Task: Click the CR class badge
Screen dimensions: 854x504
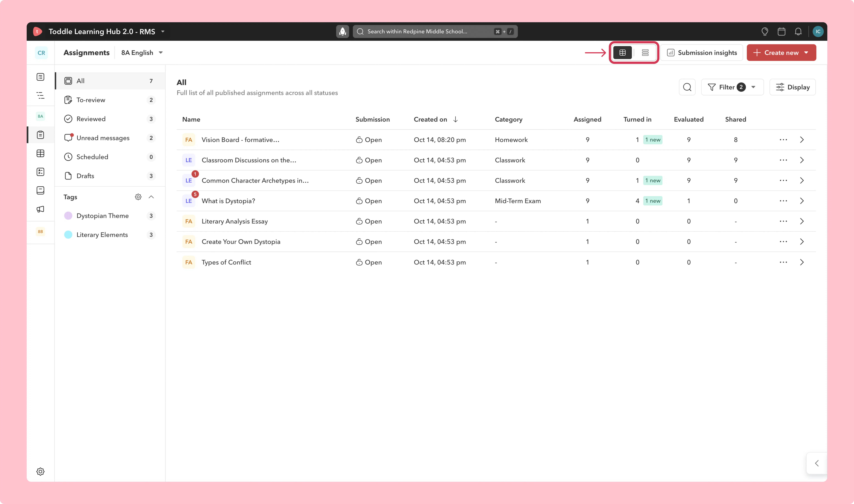Action: point(41,53)
